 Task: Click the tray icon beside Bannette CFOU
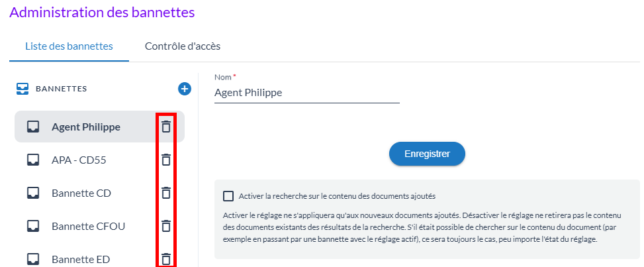click(33, 226)
